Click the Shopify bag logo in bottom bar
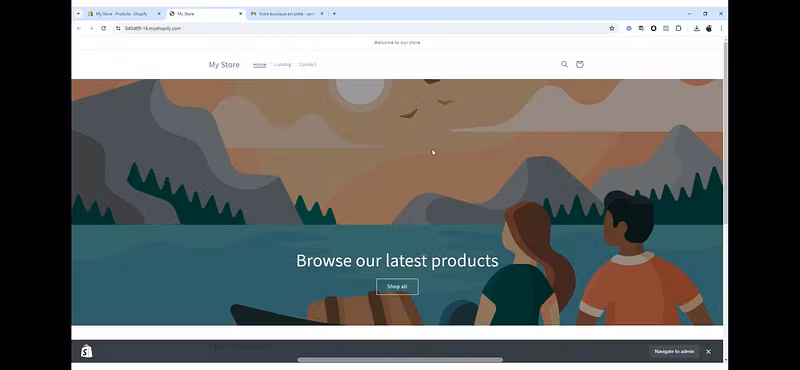800x370 pixels. pyautogui.click(x=87, y=351)
